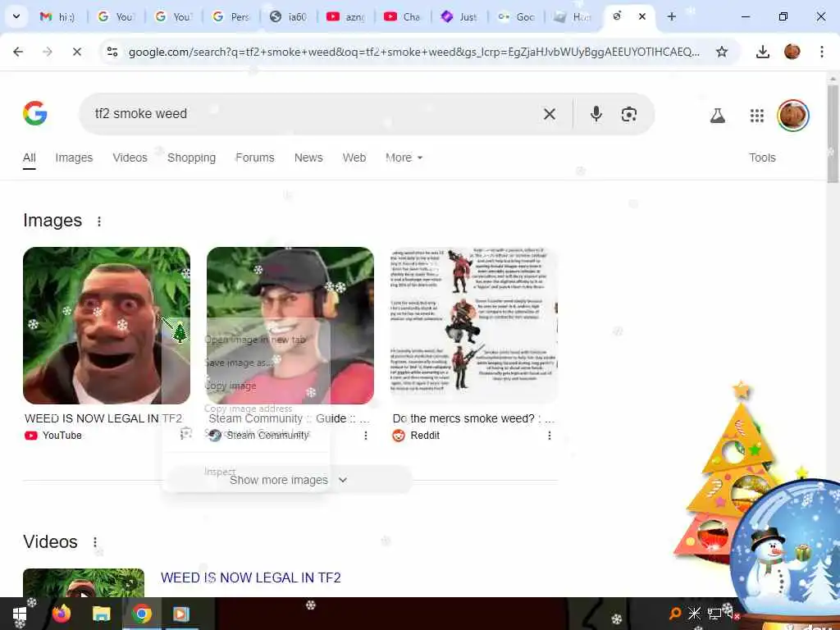Select the Forums search filter
Image resolution: width=840 pixels, height=630 pixels.
(255, 157)
